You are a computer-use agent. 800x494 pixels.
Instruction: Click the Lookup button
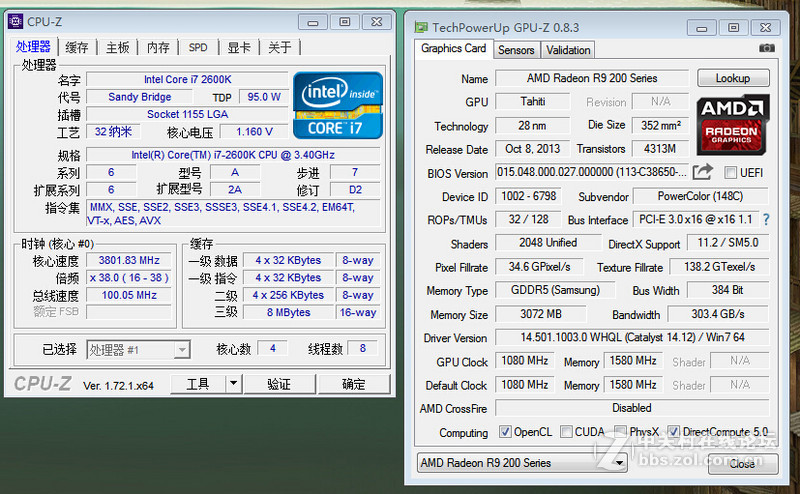[x=733, y=78]
